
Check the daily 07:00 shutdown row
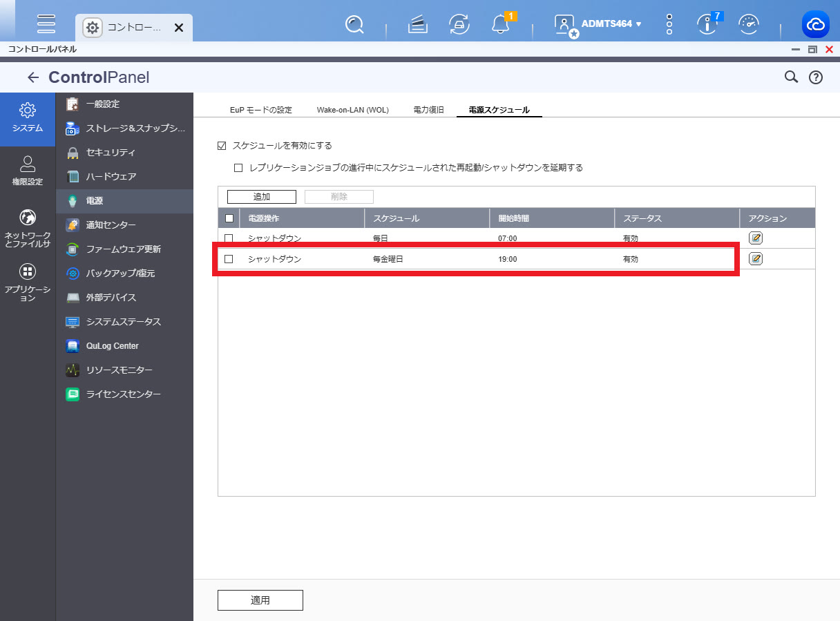(x=229, y=238)
